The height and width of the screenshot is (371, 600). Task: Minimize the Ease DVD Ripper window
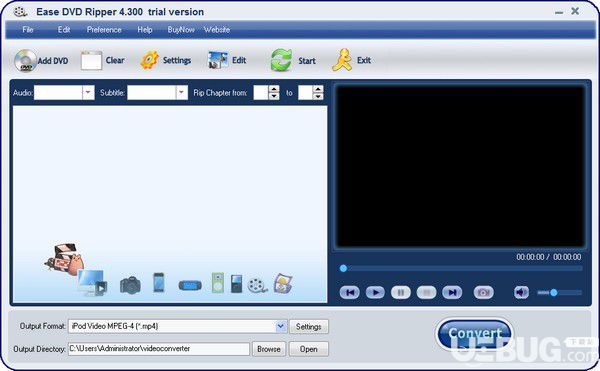point(559,12)
